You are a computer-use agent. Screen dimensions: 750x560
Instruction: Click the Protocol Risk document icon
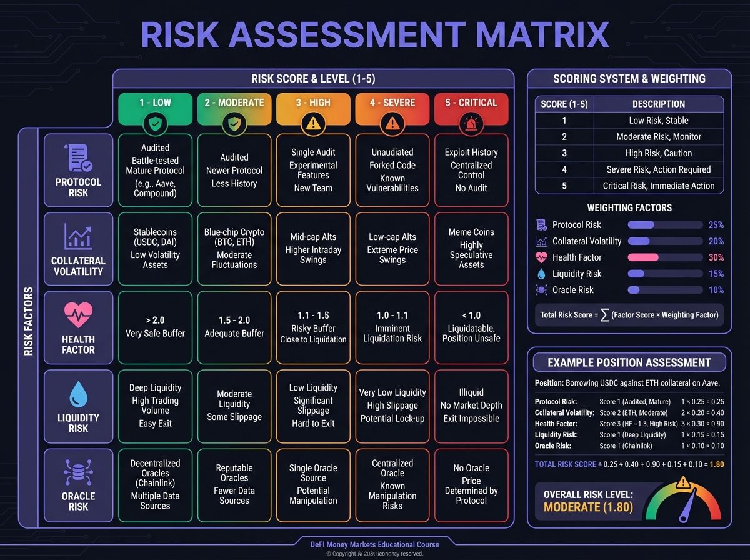pyautogui.click(x=78, y=158)
